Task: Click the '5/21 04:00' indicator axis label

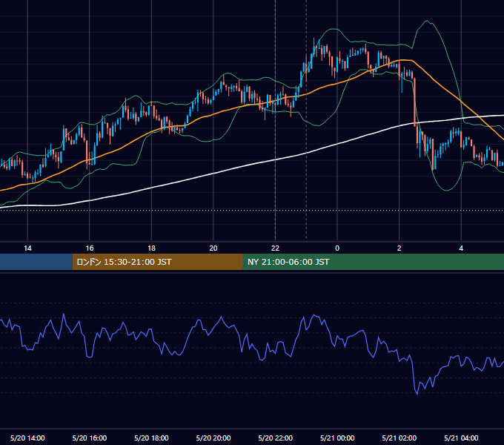Action: point(461,438)
